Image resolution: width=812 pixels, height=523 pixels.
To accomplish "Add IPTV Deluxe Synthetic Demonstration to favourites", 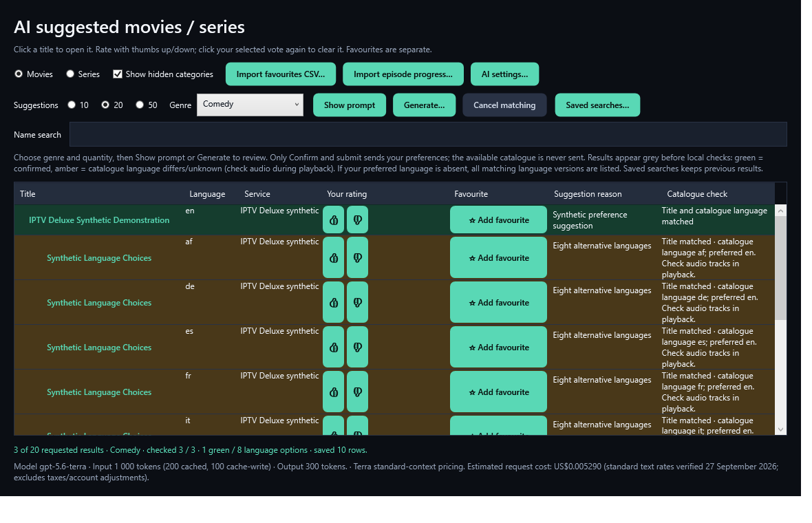I will [x=498, y=220].
